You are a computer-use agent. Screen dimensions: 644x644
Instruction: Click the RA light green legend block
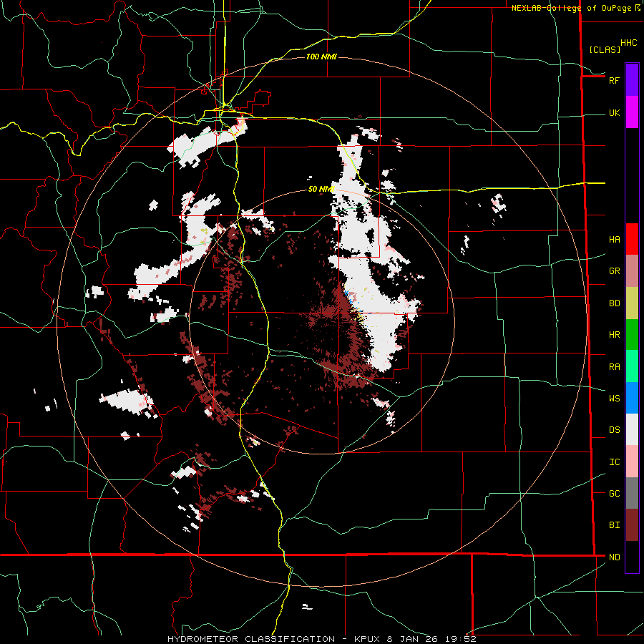click(632, 366)
